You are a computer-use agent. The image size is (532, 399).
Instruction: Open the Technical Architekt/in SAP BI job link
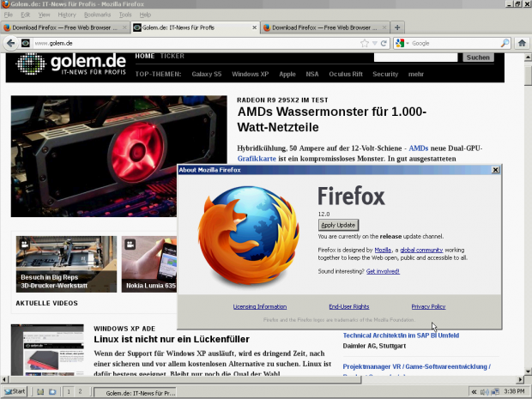click(401, 336)
